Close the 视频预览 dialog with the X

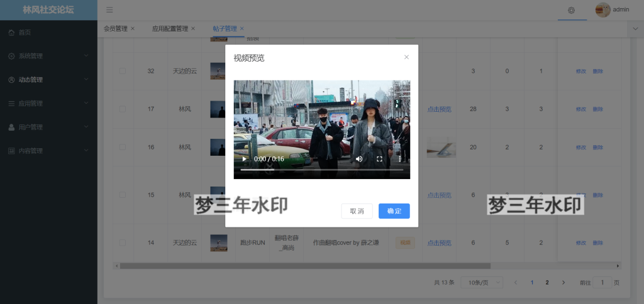(x=406, y=57)
